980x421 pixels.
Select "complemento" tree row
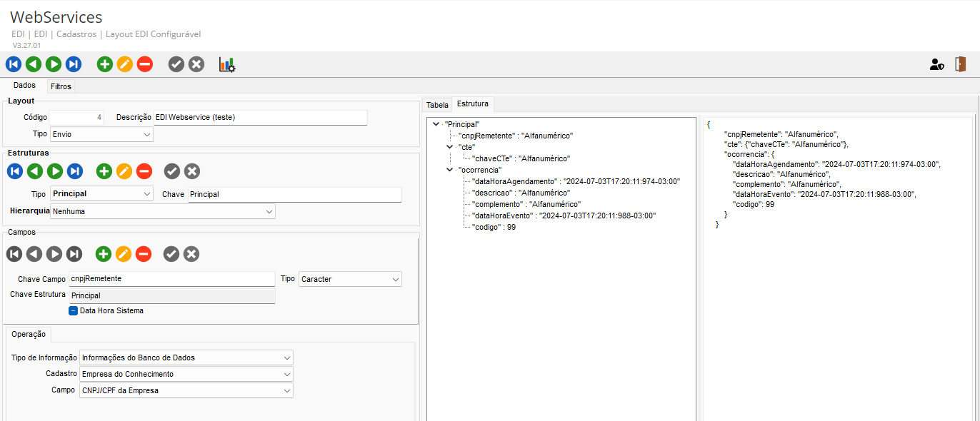(x=526, y=204)
